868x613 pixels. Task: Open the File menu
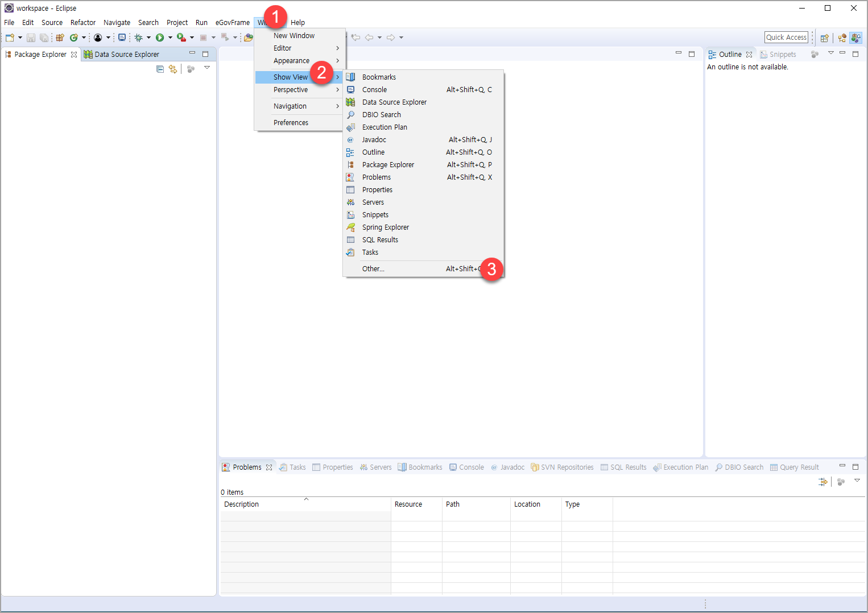click(x=9, y=23)
